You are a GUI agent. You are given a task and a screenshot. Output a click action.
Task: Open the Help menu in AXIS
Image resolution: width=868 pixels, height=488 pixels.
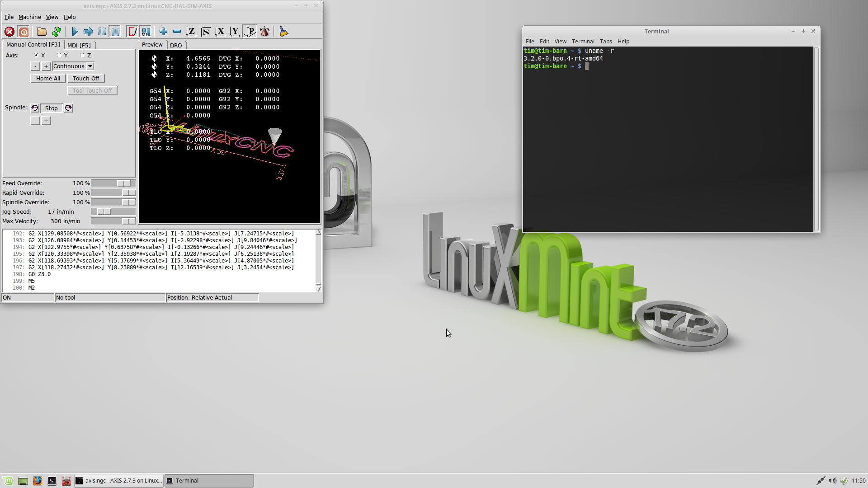pos(70,17)
